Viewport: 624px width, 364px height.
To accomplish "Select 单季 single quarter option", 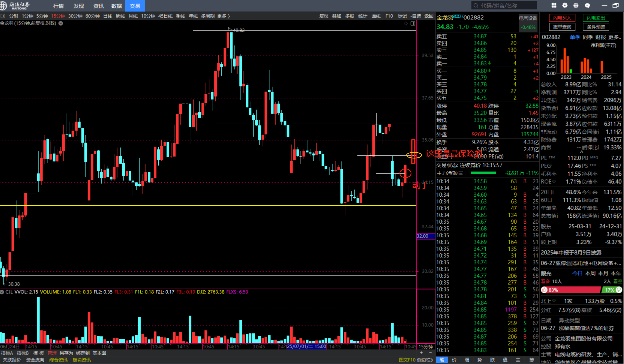I will pos(575,37).
